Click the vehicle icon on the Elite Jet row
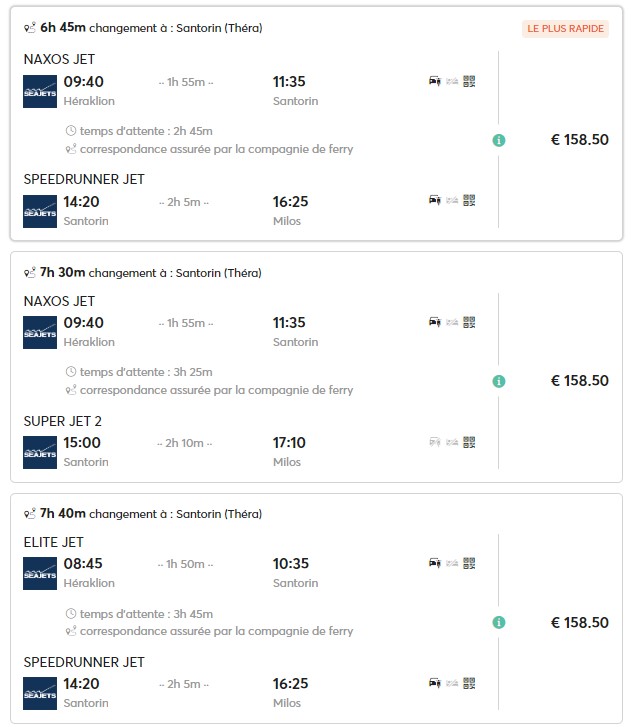 [435, 563]
